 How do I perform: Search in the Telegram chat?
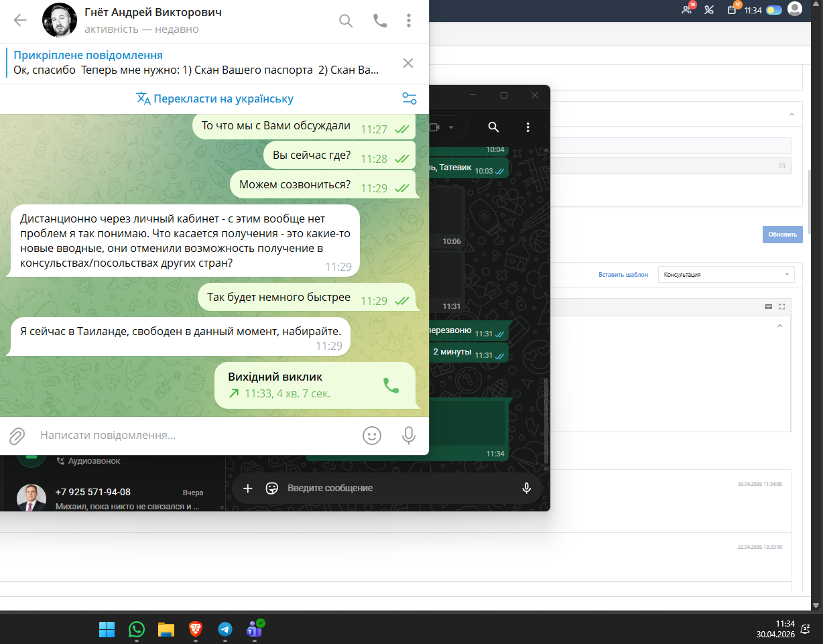click(346, 21)
